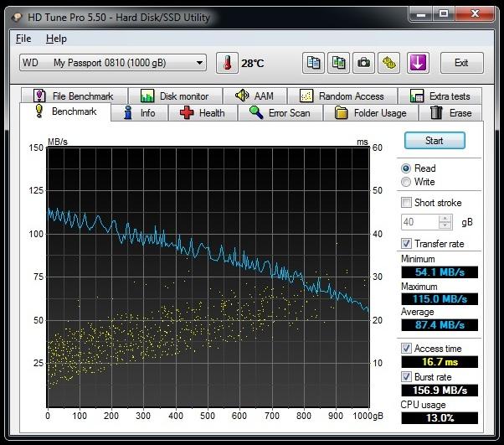Toggle the Access time checkbox

click(x=406, y=348)
